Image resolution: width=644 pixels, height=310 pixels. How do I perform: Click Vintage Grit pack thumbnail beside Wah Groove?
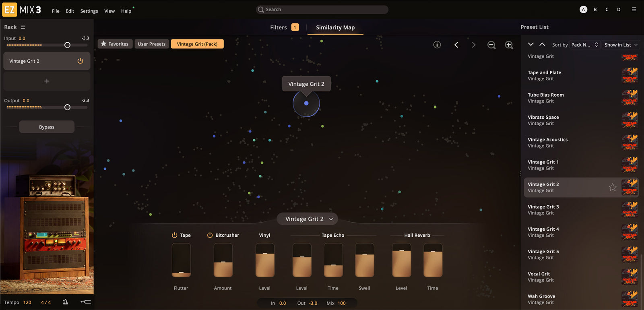click(x=630, y=299)
